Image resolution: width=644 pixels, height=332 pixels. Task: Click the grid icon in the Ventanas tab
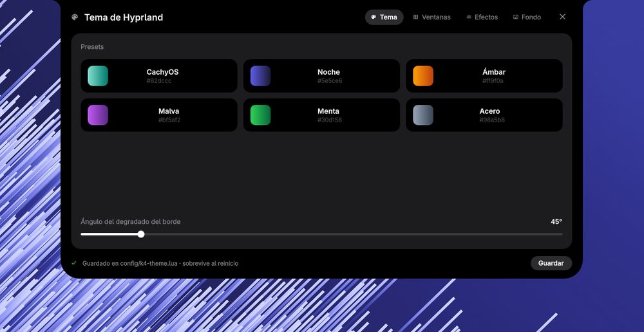point(415,17)
